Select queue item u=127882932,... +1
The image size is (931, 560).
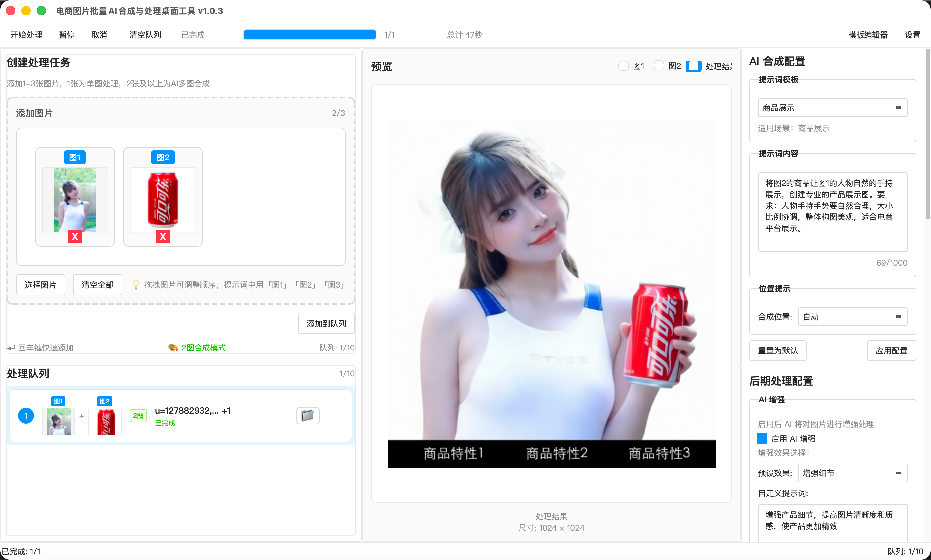[181, 416]
